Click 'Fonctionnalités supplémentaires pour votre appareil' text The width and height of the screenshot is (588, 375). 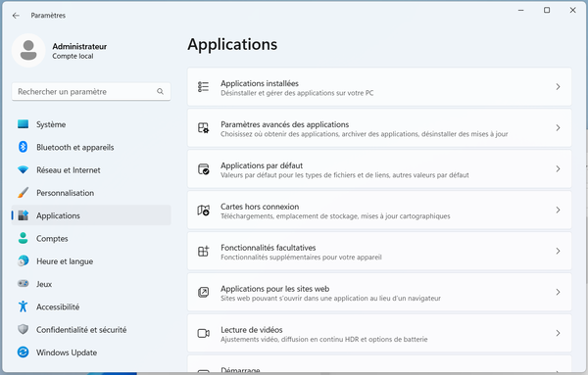pos(301,258)
